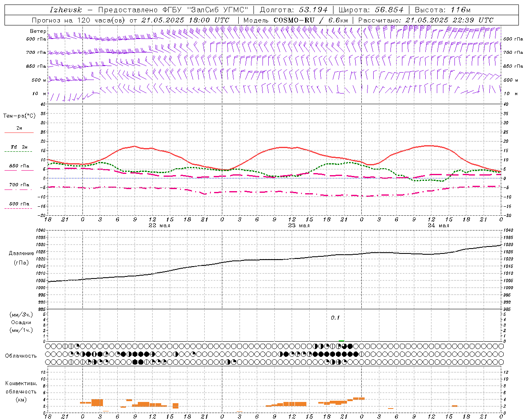Click the 24 мая date label

point(438,226)
